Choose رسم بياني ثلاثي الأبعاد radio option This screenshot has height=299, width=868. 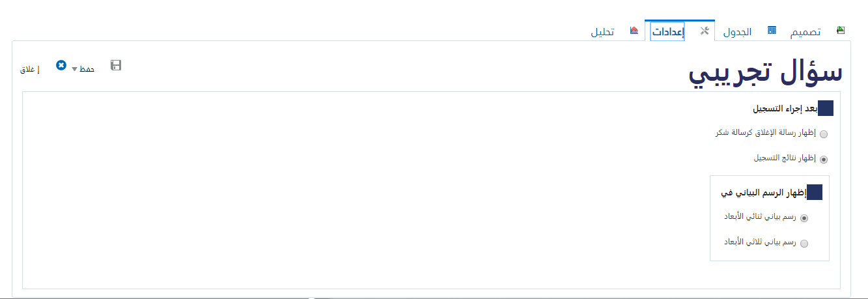[x=804, y=244]
